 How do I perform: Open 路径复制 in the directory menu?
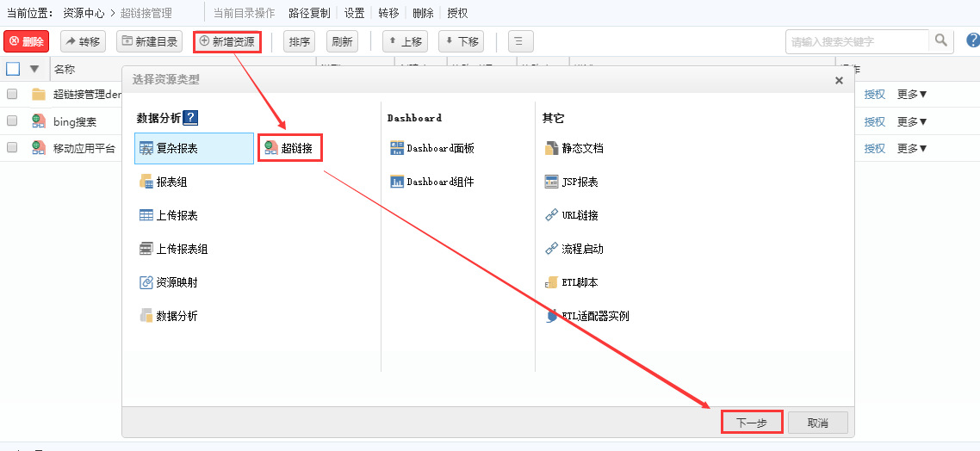(x=309, y=13)
